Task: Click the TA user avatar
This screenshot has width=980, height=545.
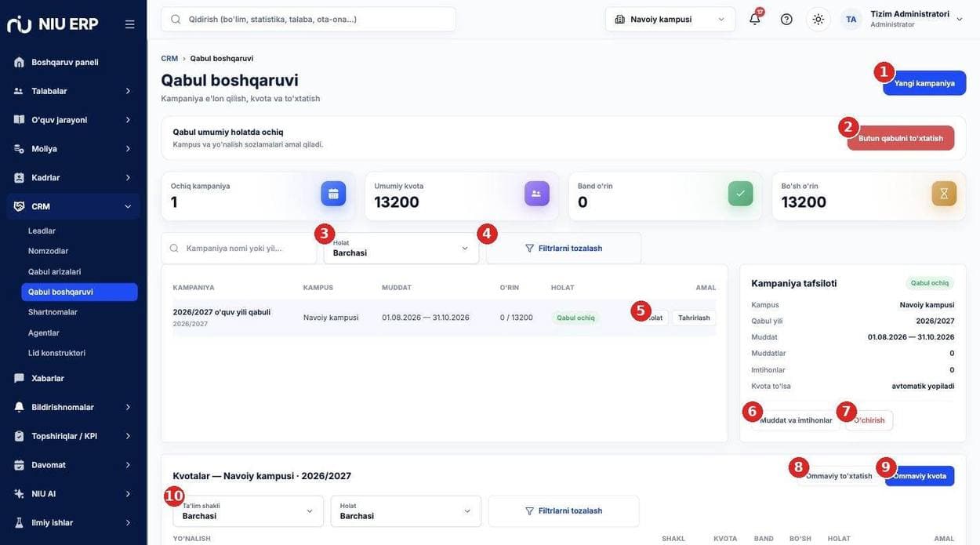Action: pyautogui.click(x=851, y=19)
